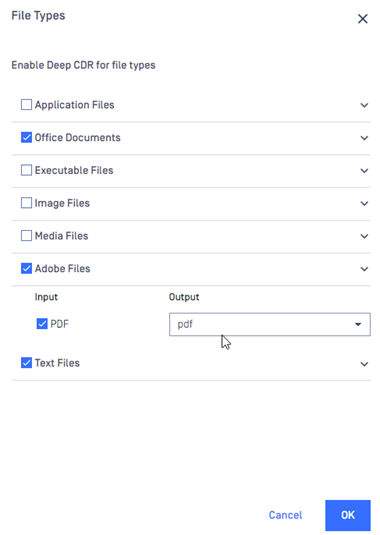Expand the Media Files chevron
Viewport: 380px width, 535px height.
(x=364, y=236)
